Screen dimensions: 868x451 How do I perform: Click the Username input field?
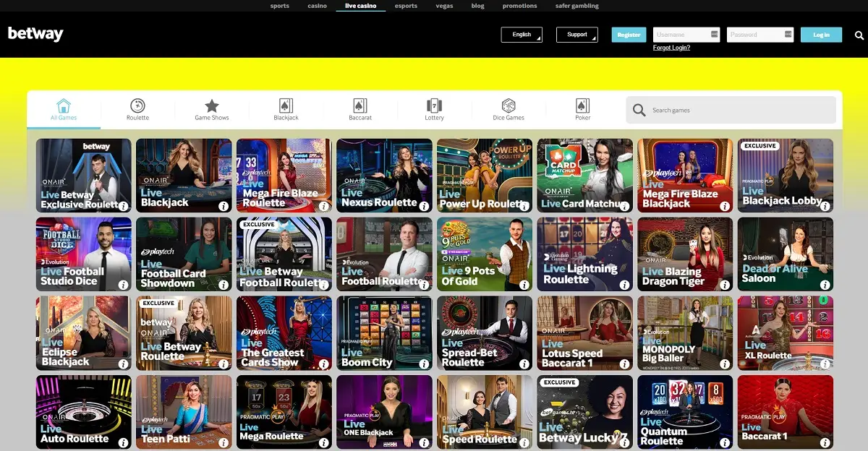(686, 35)
